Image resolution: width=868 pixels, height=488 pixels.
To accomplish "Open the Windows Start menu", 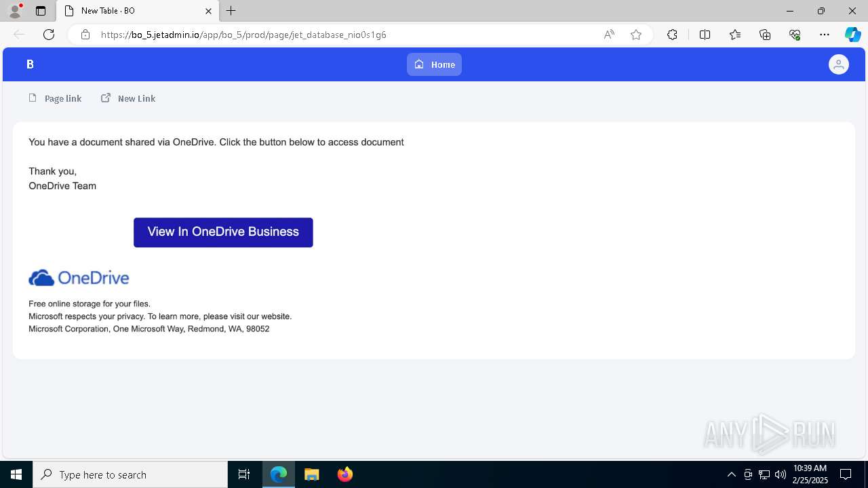I will [x=16, y=474].
